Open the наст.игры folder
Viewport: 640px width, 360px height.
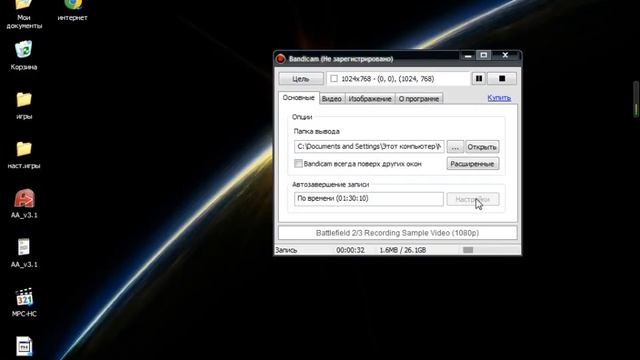(x=24, y=149)
